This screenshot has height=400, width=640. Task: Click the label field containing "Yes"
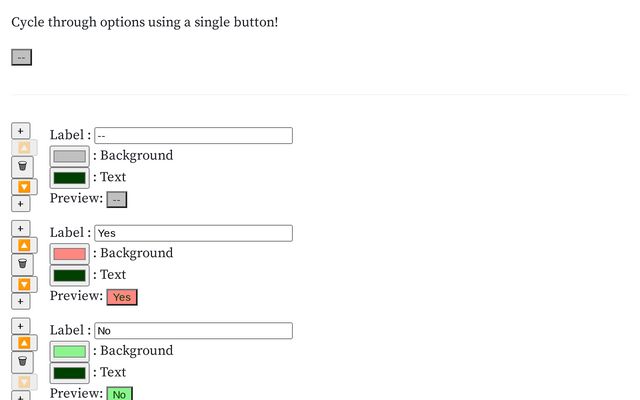tap(193, 233)
